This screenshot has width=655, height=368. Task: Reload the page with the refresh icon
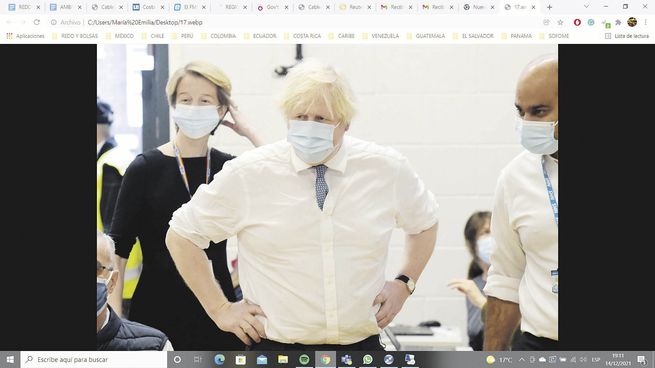(x=37, y=22)
